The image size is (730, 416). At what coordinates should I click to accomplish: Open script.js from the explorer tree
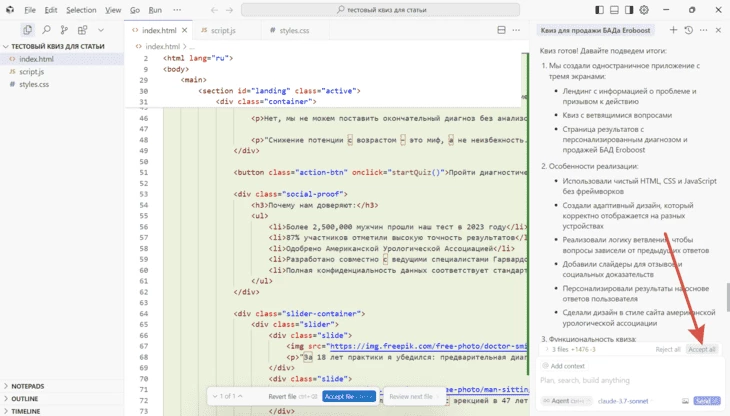31,72
